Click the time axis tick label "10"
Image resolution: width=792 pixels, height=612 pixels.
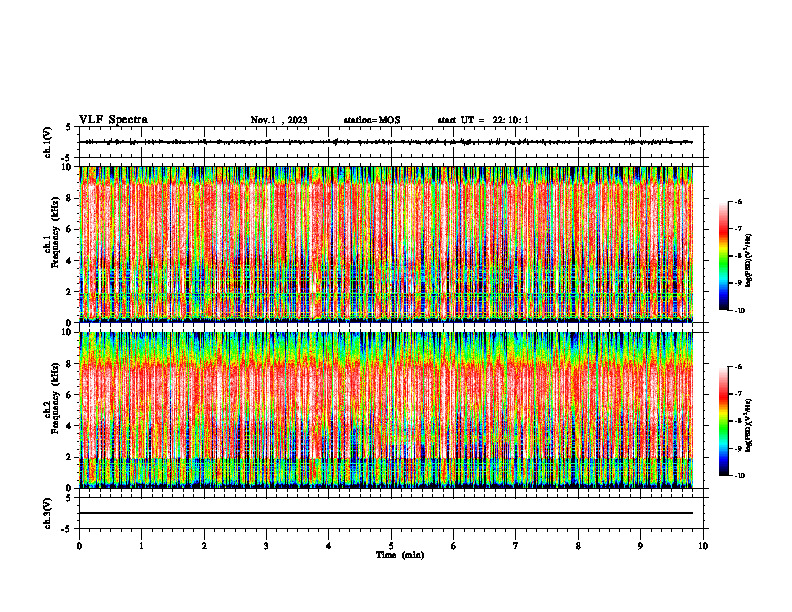[703, 546]
